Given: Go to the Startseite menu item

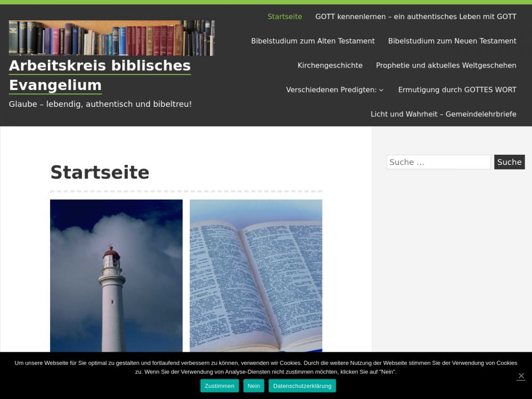Looking at the screenshot, I should 285,16.
